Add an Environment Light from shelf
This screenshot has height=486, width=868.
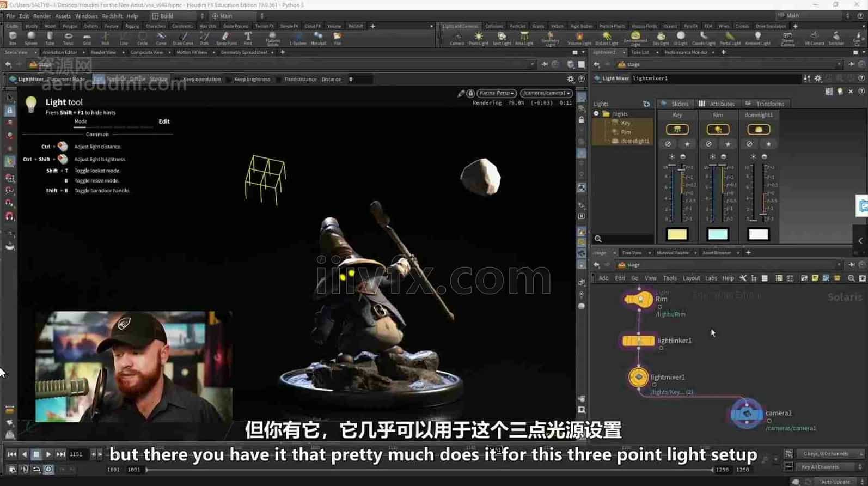pyautogui.click(x=635, y=38)
